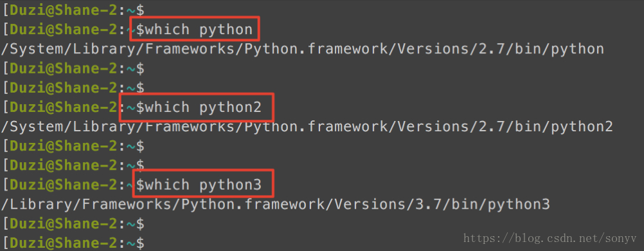Click the word 'python2' in the which command
This screenshot has height=251, width=644.
[x=230, y=107]
